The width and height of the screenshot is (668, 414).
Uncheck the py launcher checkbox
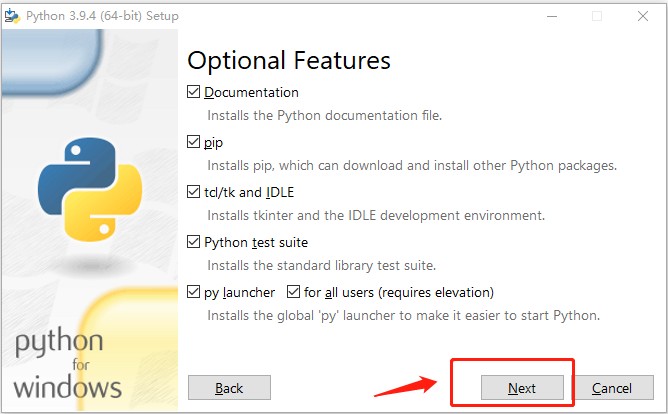click(x=193, y=292)
